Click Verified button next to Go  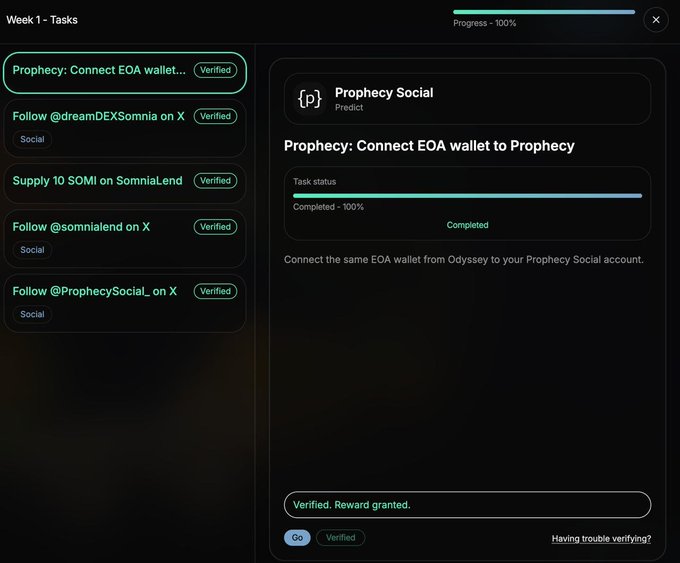(x=340, y=537)
